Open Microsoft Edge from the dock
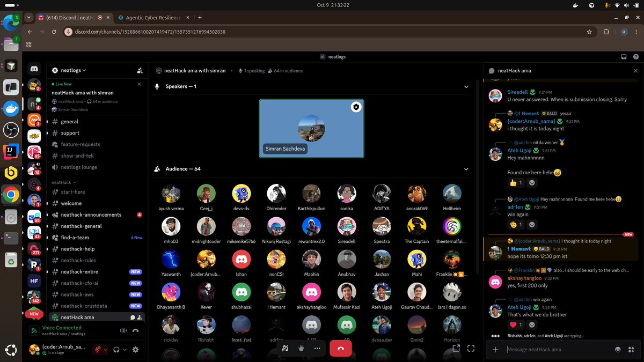This screenshot has width=644, height=362. point(10,23)
